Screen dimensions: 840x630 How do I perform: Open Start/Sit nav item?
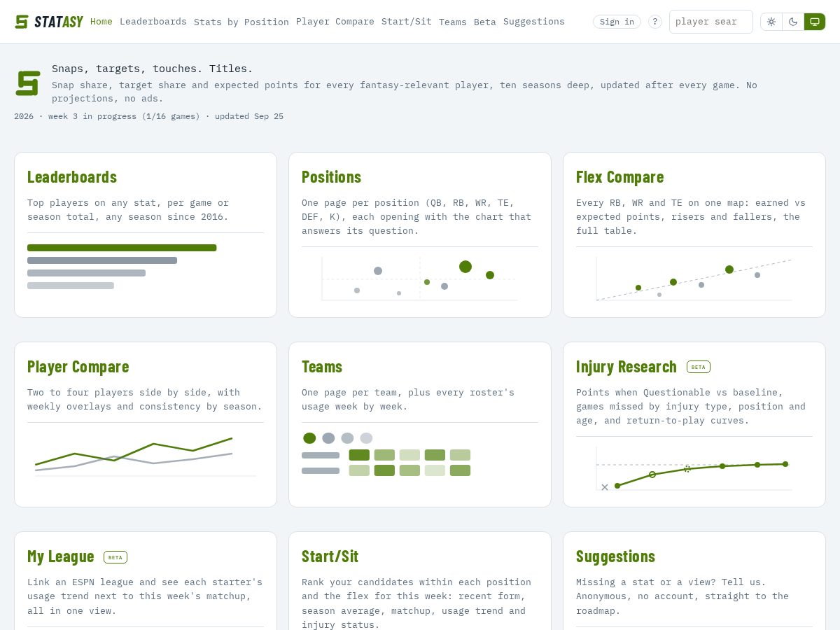[x=407, y=22]
